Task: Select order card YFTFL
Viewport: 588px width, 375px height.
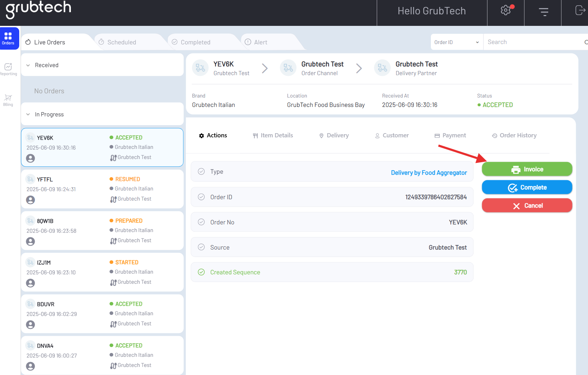Action: click(102, 189)
